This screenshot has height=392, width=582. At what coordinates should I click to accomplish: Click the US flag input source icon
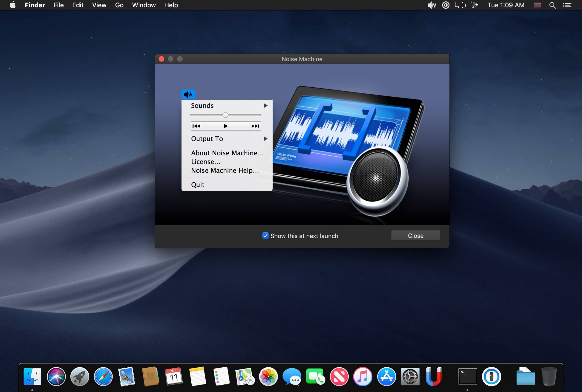tap(537, 5)
